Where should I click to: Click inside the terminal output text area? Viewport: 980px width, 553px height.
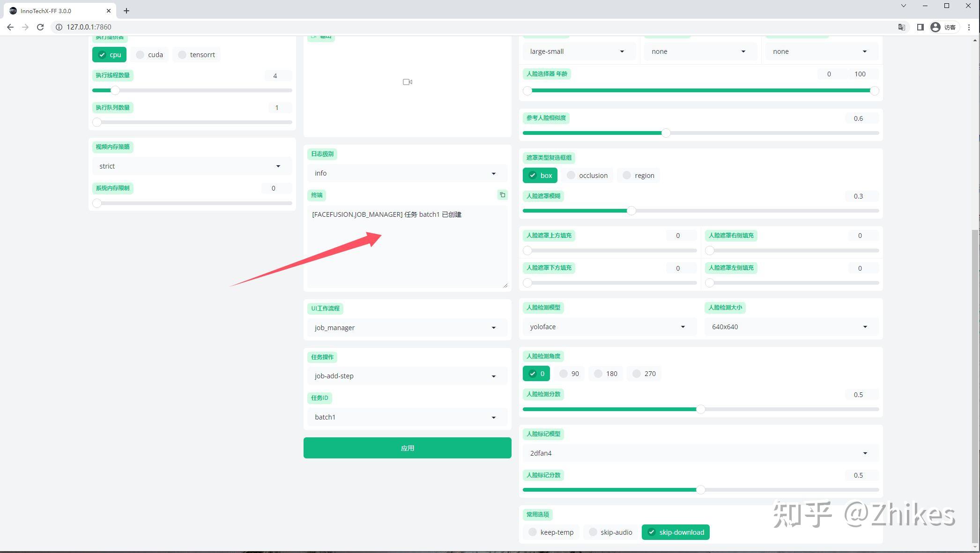click(x=408, y=246)
